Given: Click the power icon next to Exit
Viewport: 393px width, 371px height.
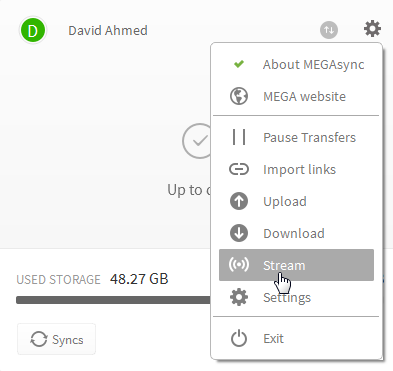Looking at the screenshot, I should pos(239,339).
